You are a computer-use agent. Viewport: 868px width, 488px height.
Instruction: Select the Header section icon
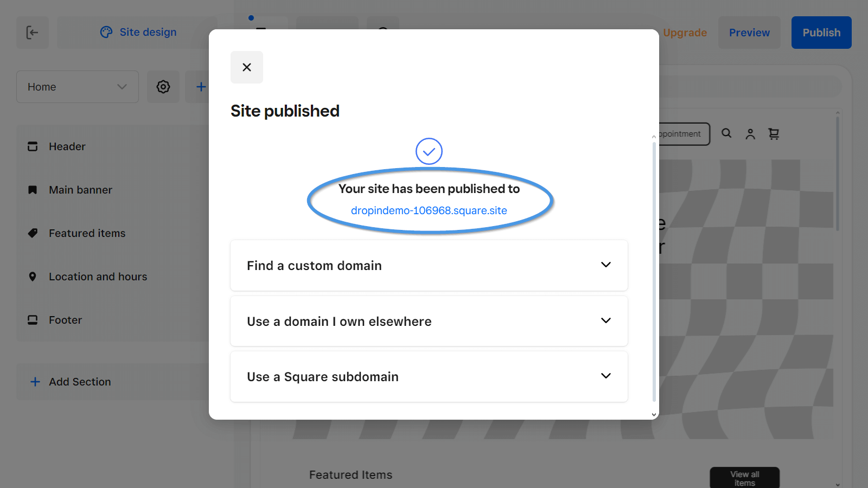[32, 146]
